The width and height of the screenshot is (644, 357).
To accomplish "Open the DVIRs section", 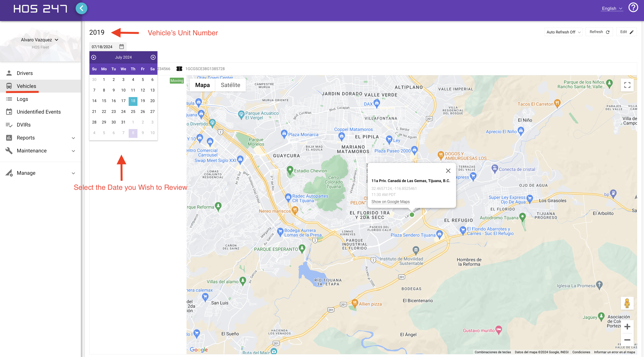I will coord(40,125).
